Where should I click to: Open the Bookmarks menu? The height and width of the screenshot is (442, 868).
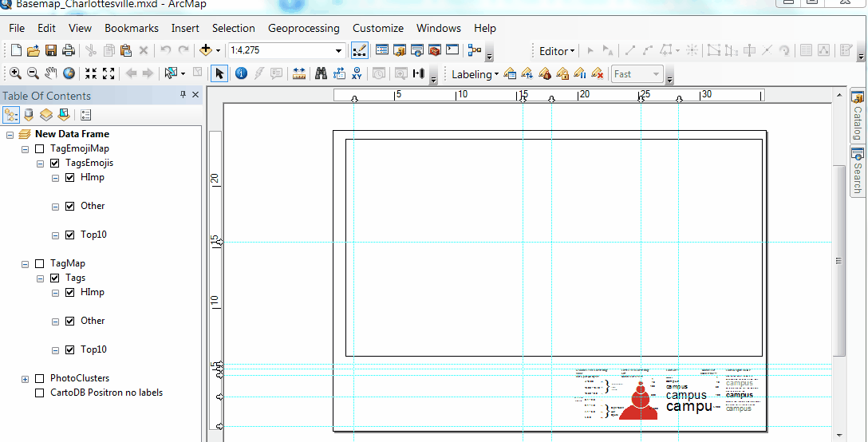(131, 28)
